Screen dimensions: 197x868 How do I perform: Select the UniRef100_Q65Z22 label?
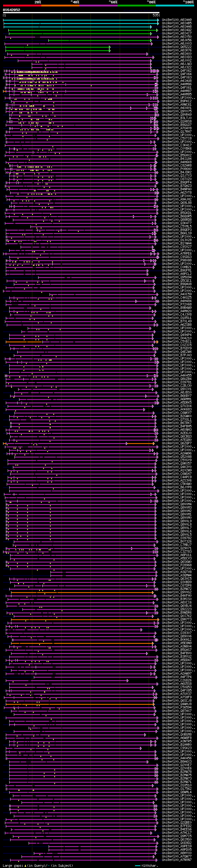[177, 47]
